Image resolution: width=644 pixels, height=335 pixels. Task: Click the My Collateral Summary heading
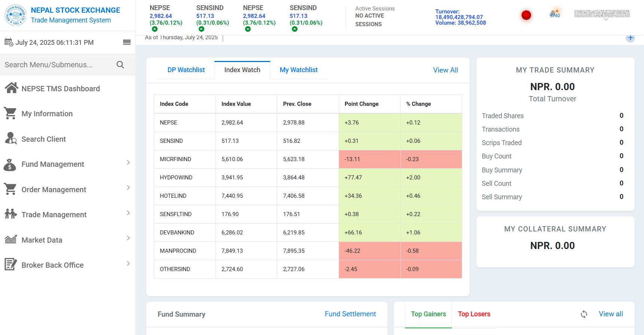[555, 229]
